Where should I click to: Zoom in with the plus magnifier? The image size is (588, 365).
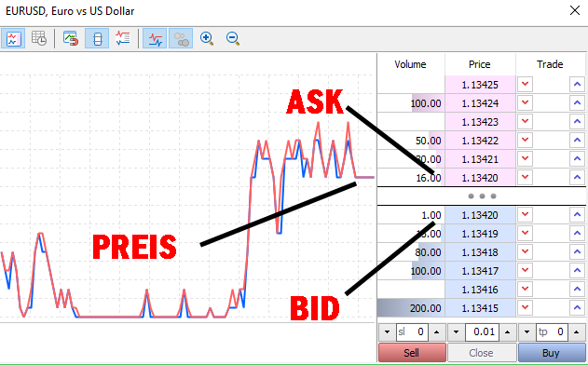pyautogui.click(x=207, y=38)
